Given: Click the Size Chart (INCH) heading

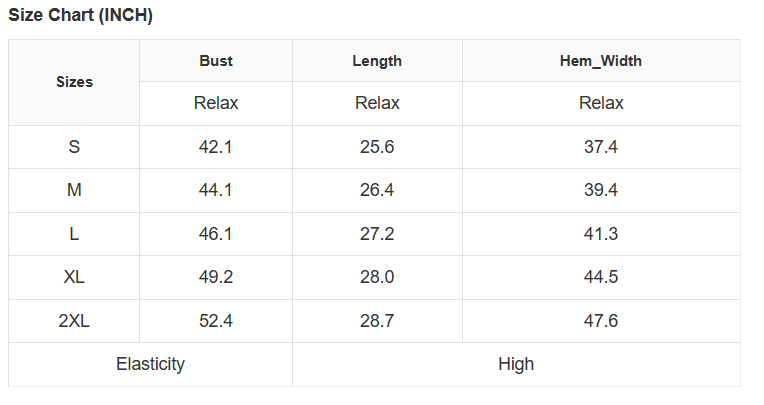Looking at the screenshot, I should 81,16.
